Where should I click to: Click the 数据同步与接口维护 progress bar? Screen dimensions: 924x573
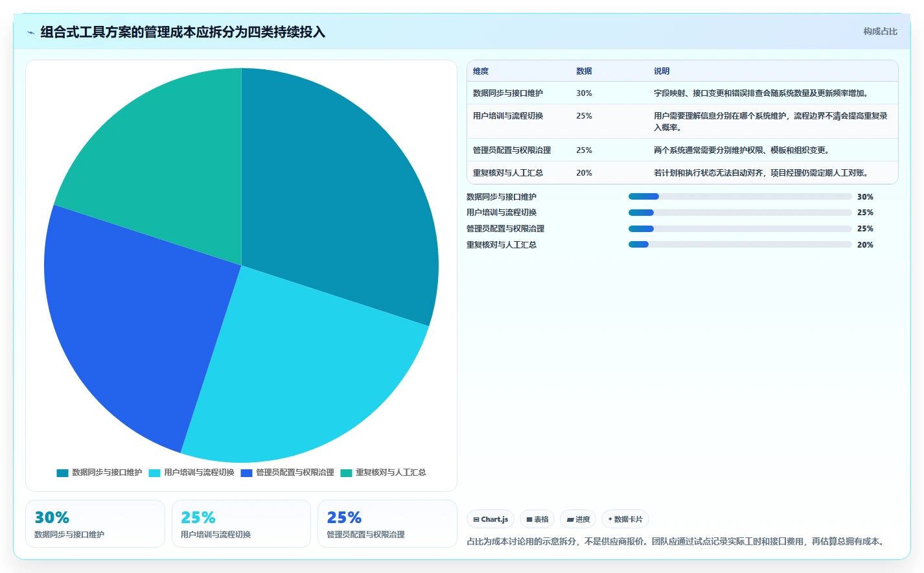pos(740,196)
